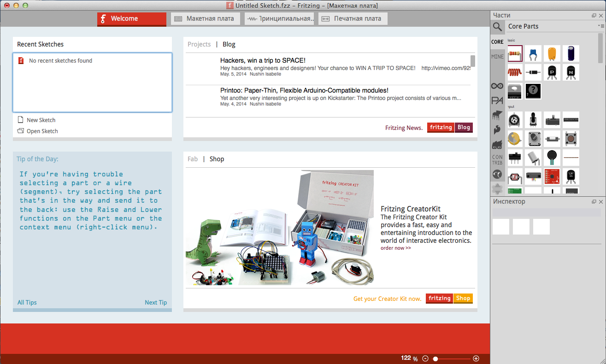
Task: Select the MINE parts bin
Action: coord(497,57)
